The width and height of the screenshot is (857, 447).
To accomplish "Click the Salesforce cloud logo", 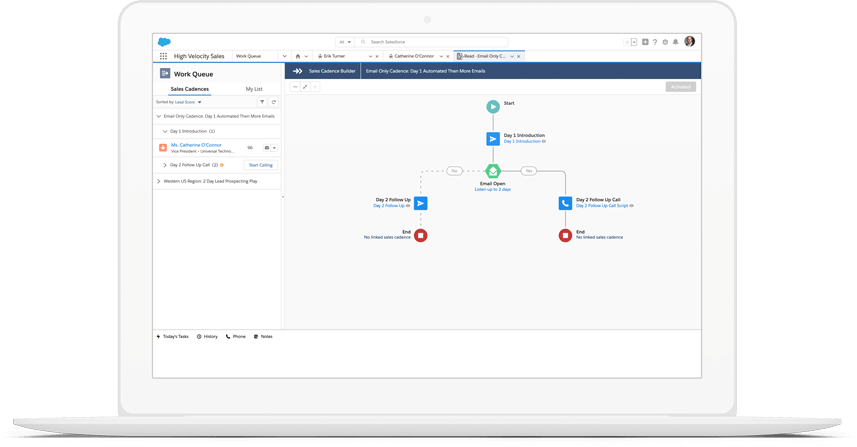I will [164, 42].
